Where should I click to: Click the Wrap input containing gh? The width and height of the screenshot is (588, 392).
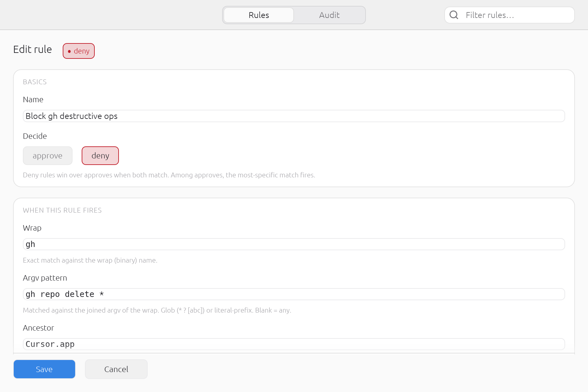coord(294,244)
